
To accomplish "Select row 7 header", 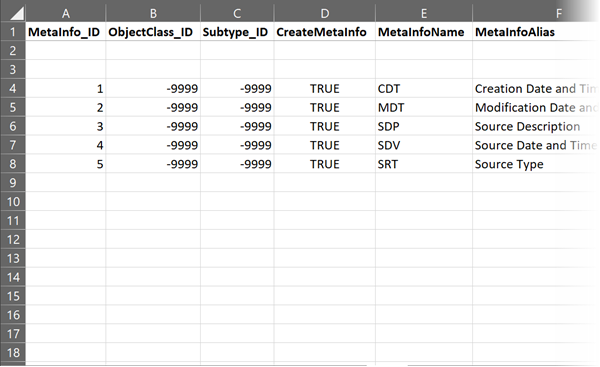I will click(x=13, y=145).
